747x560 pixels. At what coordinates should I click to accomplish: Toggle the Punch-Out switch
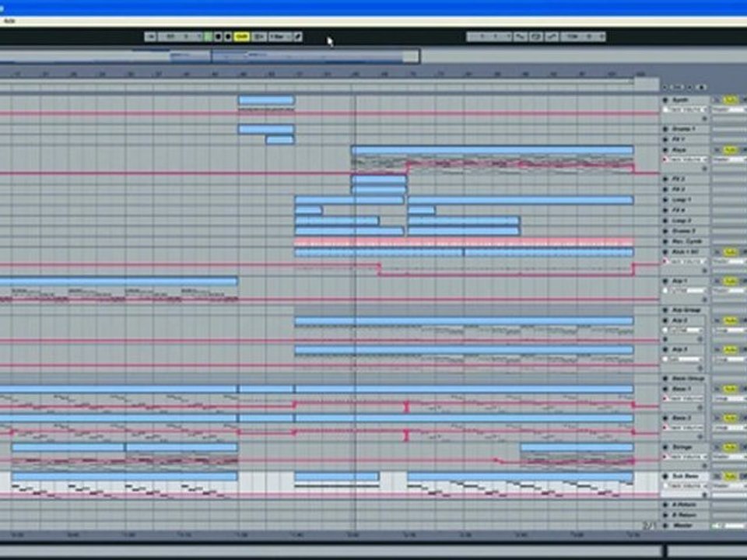552,37
